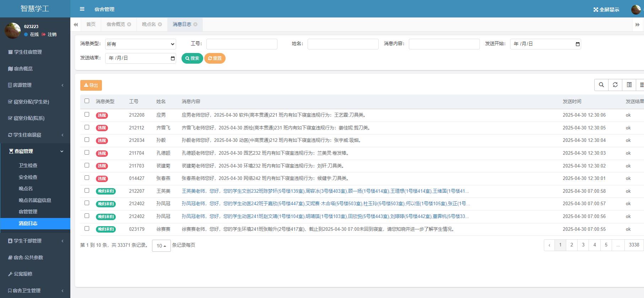Image resolution: width=644 pixels, height=298 pixels.
Task: Open 宿舍-公共参数 in sidebar
Action: 35,257
